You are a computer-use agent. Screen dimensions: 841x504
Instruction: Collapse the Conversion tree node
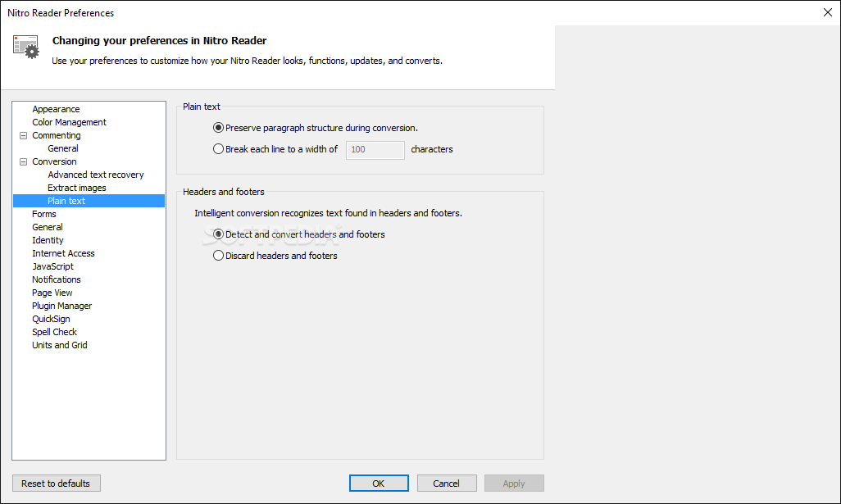23,162
